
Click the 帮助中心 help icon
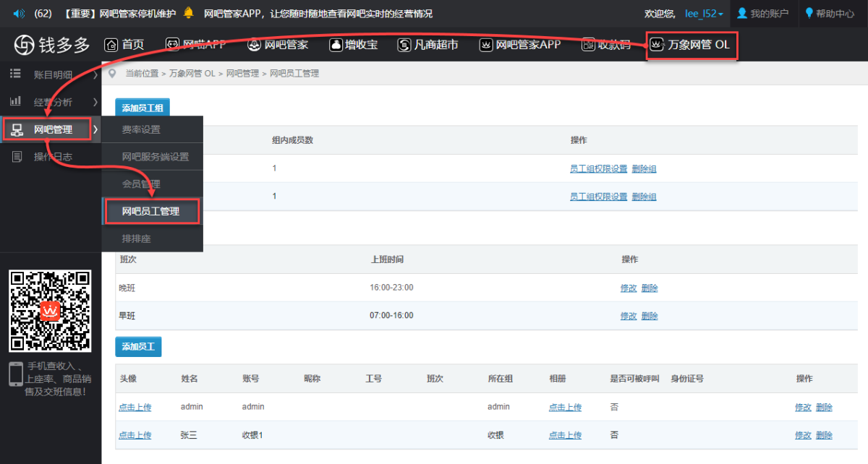coord(809,13)
